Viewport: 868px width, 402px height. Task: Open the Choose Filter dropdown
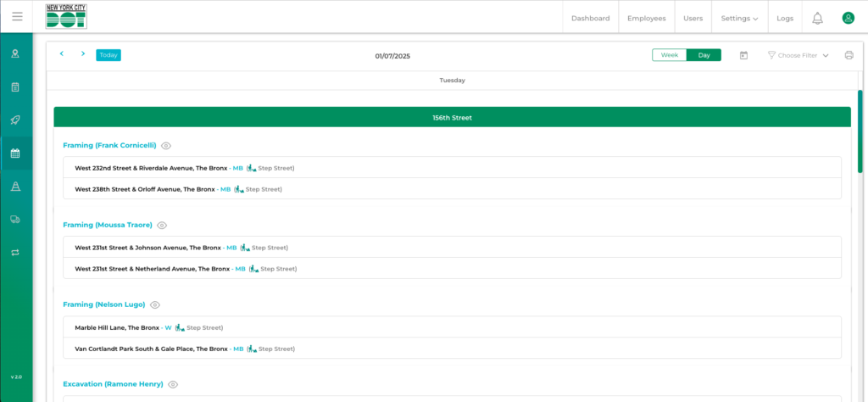(798, 55)
